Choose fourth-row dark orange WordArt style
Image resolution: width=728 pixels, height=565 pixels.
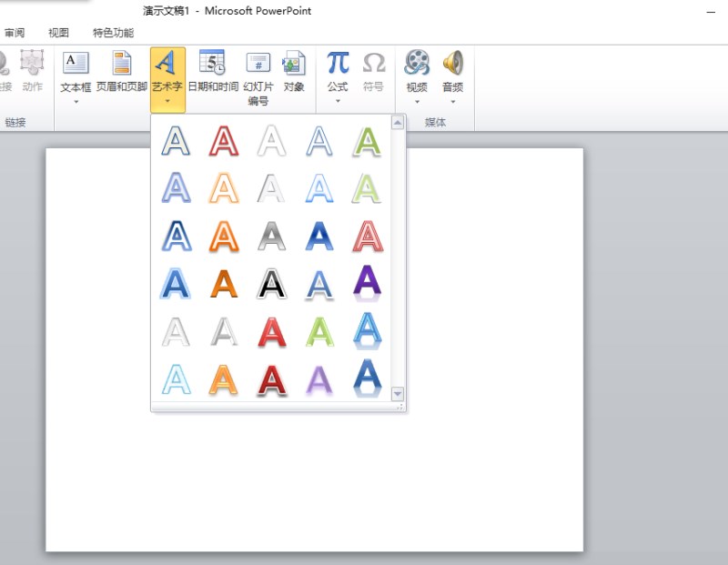coord(224,284)
